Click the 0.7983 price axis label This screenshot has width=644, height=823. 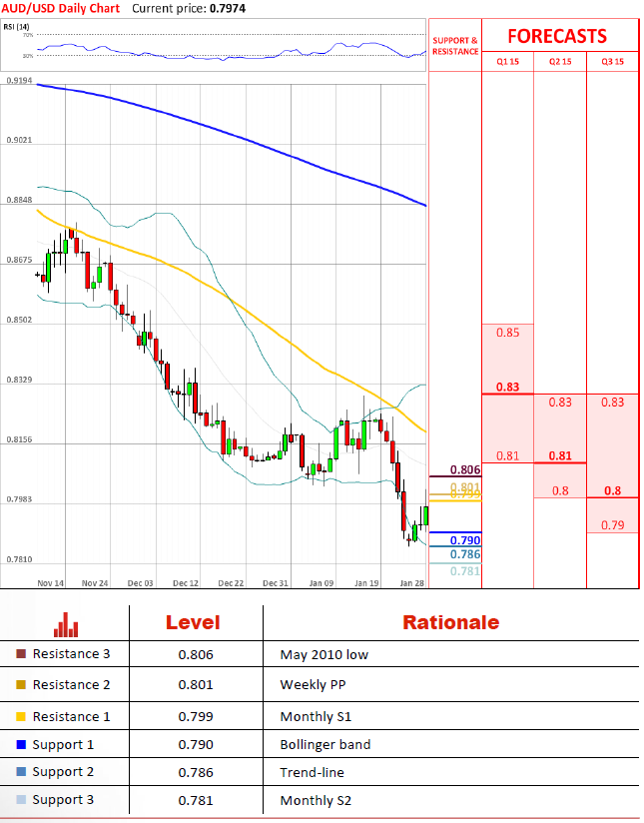coord(19,499)
